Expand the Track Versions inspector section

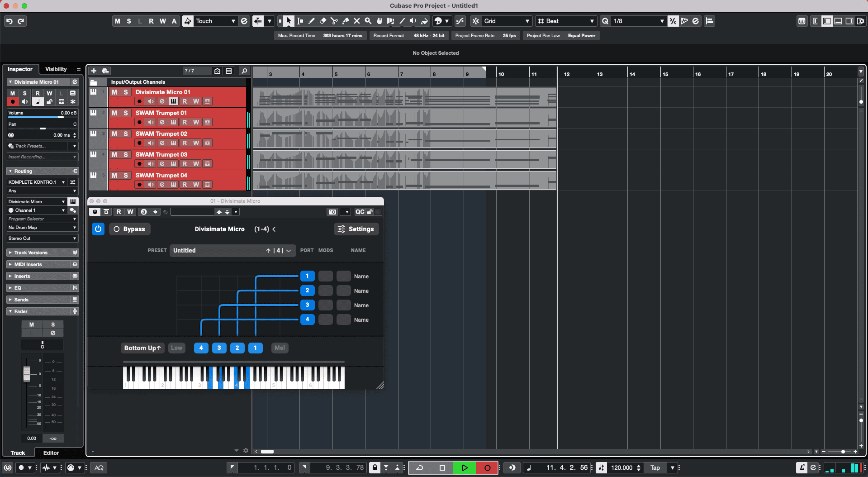coord(43,253)
